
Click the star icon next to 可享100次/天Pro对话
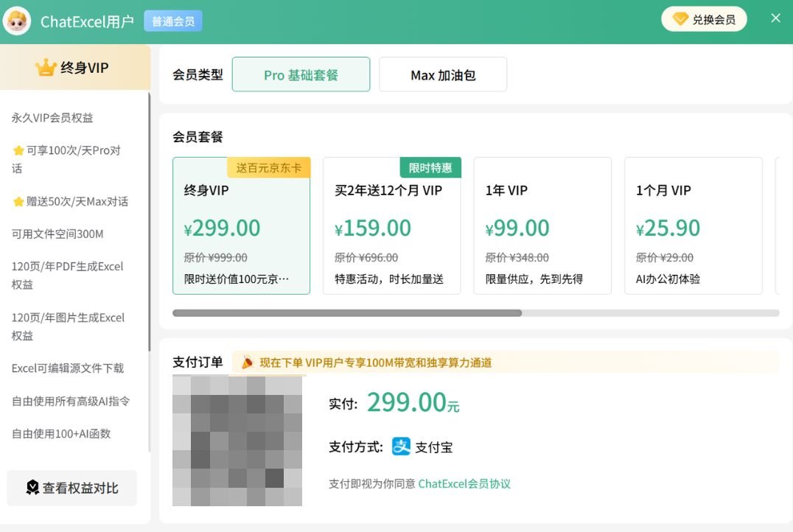(18, 150)
